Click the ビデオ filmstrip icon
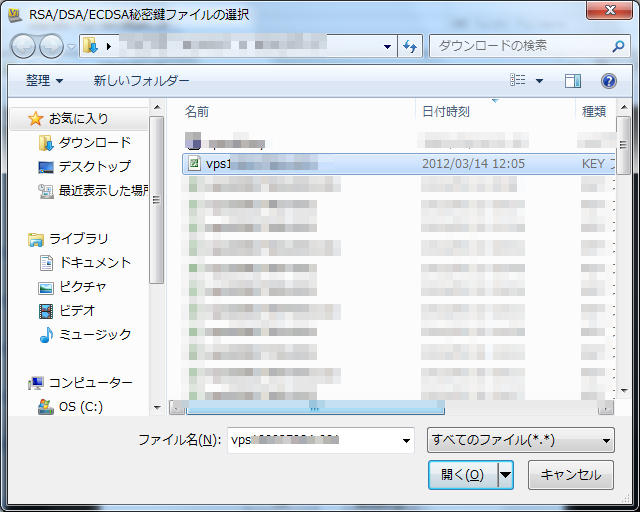Image resolution: width=640 pixels, height=512 pixels. pyautogui.click(x=46, y=312)
